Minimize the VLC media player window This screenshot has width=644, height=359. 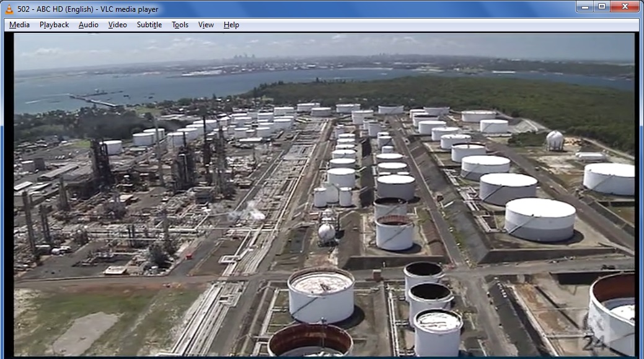click(585, 7)
